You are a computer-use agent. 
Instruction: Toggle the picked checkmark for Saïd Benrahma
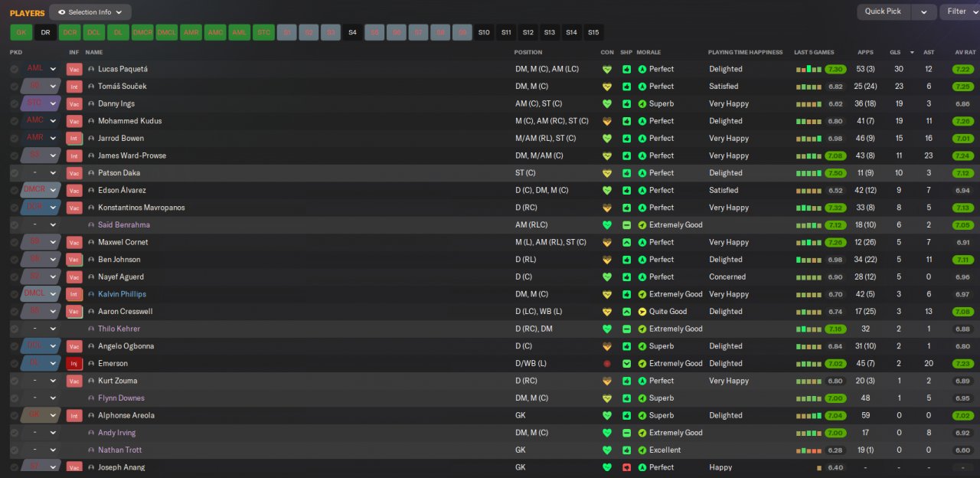click(14, 225)
